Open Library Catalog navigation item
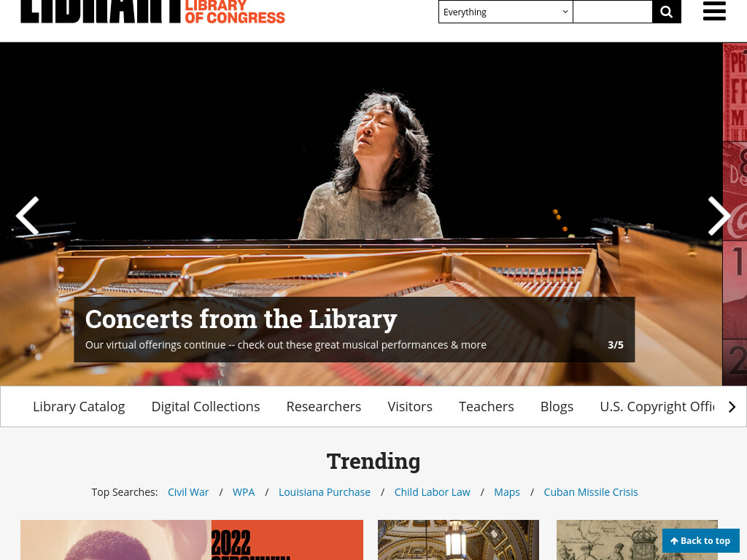 79,406
